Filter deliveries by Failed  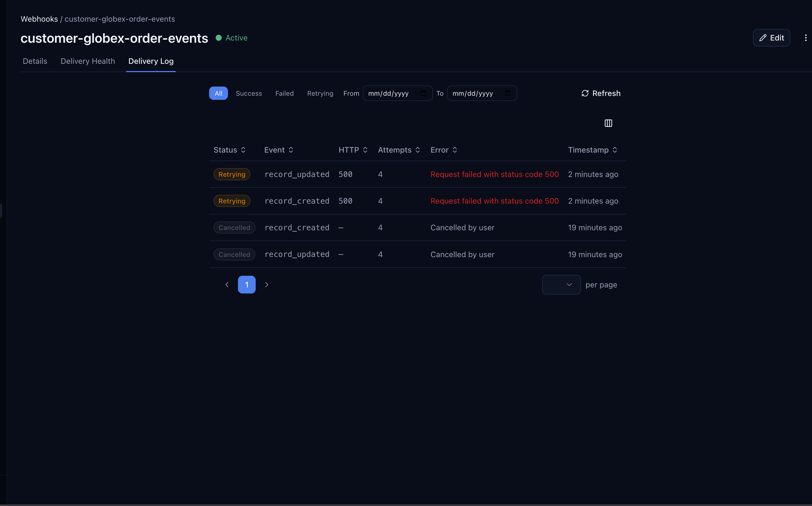(284, 93)
